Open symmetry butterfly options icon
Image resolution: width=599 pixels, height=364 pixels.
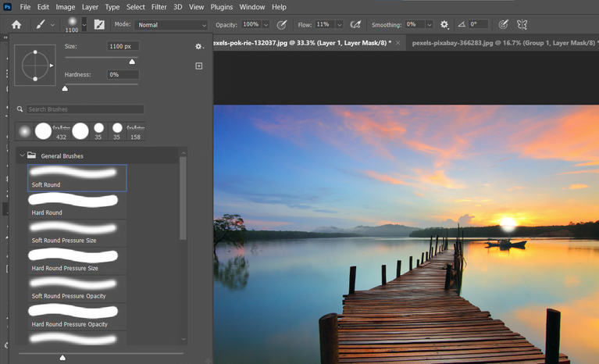[522, 25]
